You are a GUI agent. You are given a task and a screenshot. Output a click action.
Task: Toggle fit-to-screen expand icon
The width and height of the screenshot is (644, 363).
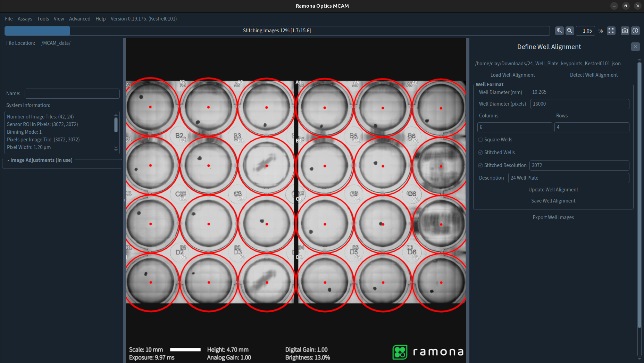611,31
